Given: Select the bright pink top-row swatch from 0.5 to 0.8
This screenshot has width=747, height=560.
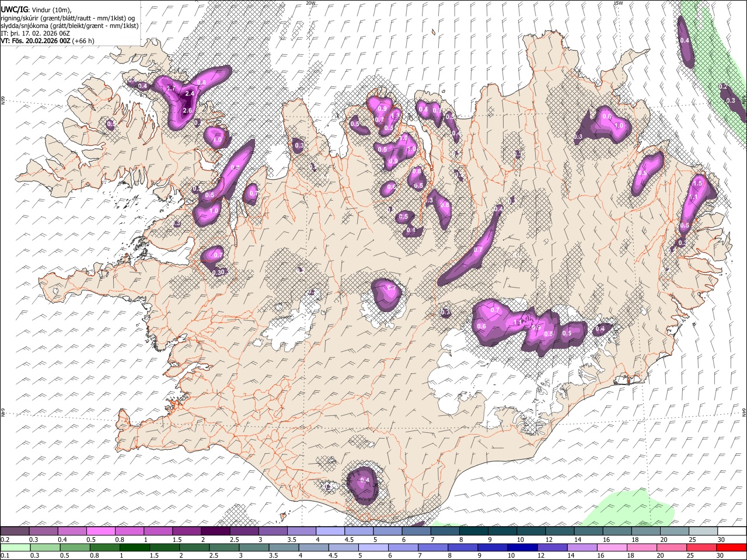Looking at the screenshot, I should pos(101,531).
